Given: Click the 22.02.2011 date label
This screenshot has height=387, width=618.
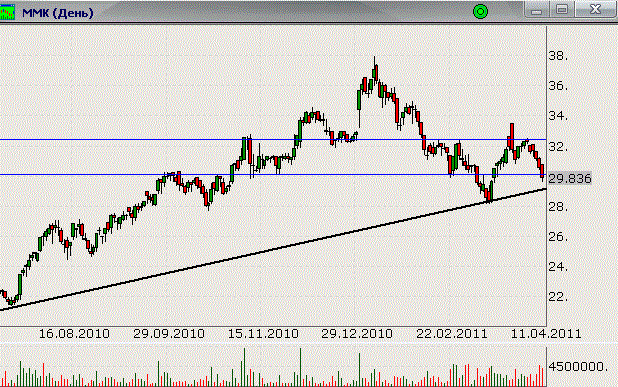Looking at the screenshot, I should click(452, 334).
